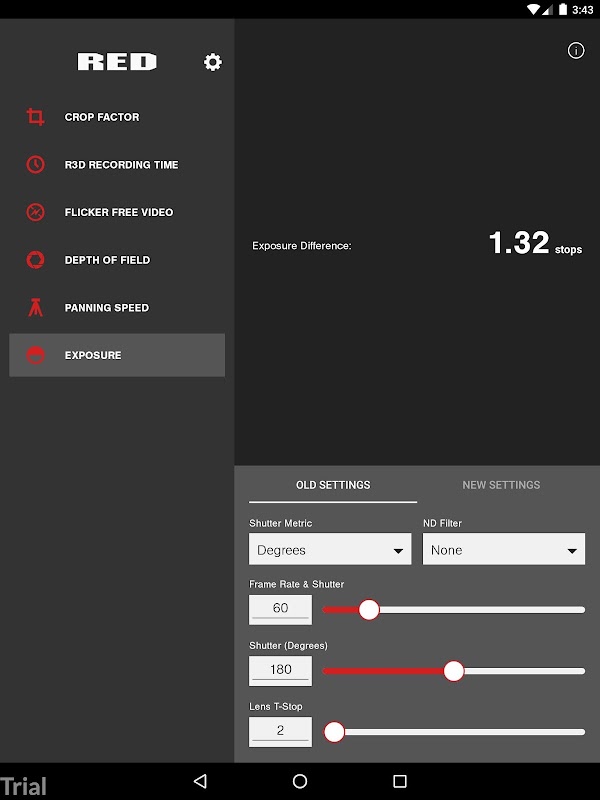Open the ND Filter dropdown

click(504, 549)
